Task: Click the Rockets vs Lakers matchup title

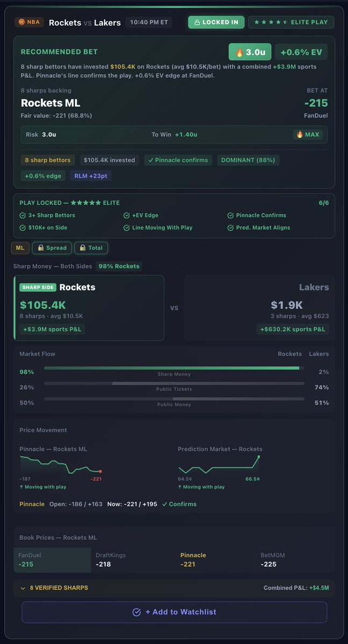Action: pos(85,23)
